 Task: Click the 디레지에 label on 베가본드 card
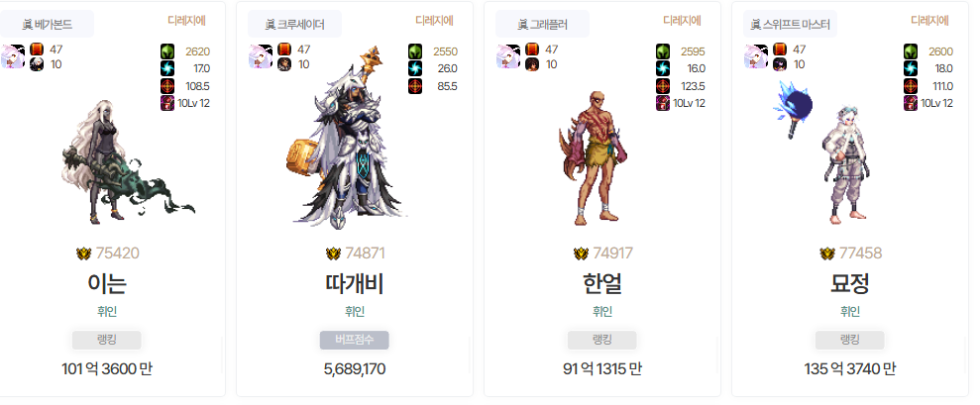[186, 21]
